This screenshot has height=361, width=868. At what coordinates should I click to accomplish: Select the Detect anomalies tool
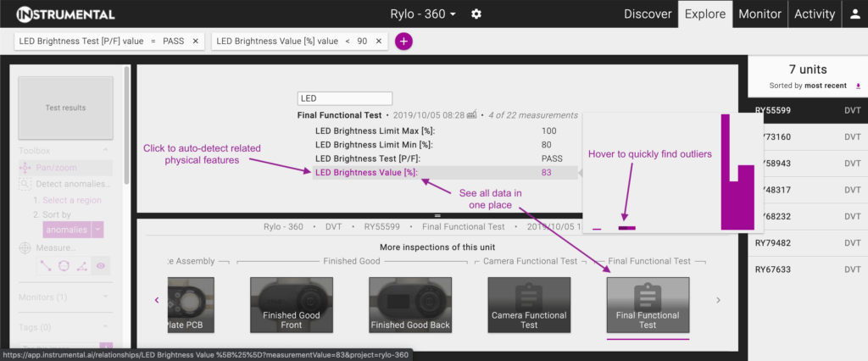[x=65, y=184]
